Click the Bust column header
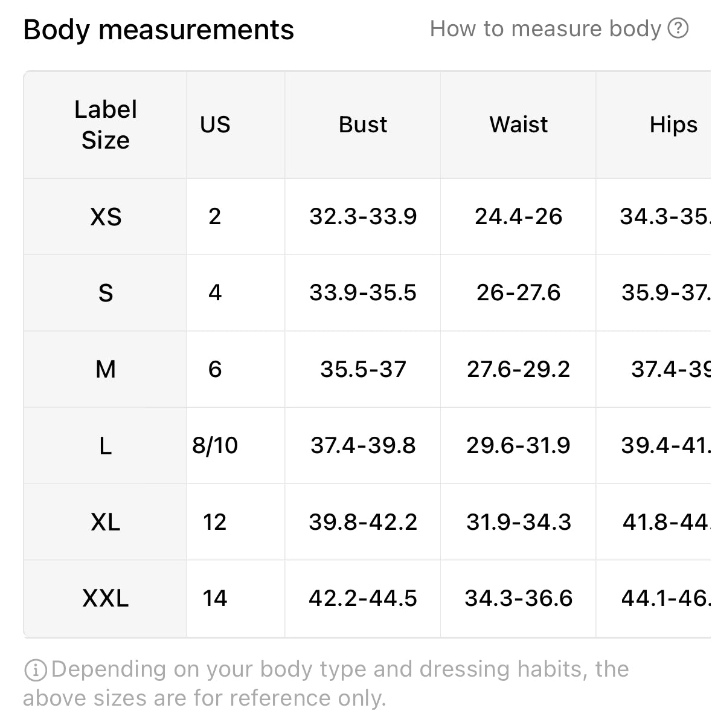 363,124
